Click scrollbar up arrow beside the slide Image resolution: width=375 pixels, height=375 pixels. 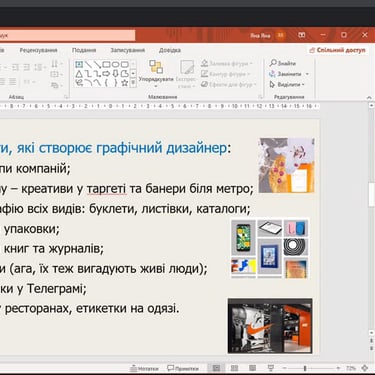(371, 105)
